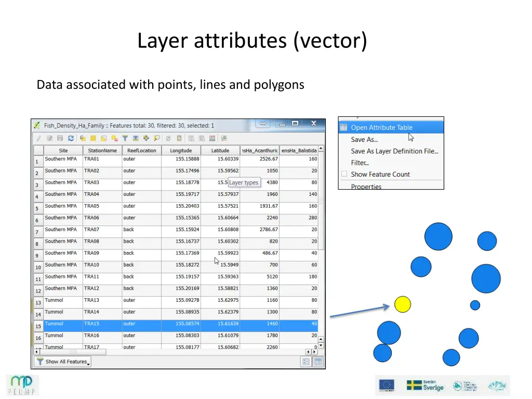
Task: Click the multi edit mode icon
Action: click(x=49, y=138)
